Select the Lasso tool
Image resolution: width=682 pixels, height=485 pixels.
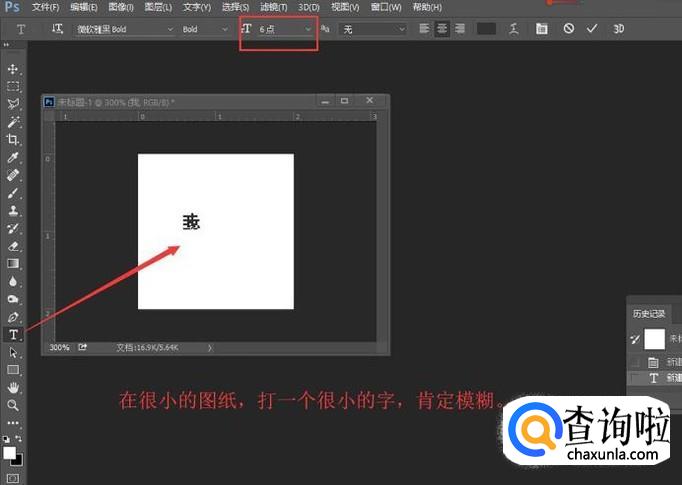(x=13, y=104)
